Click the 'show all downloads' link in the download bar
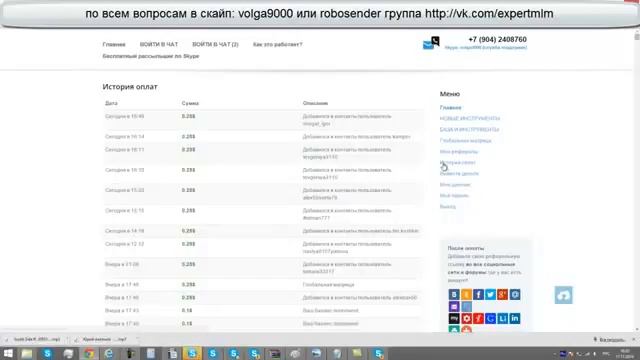Image resolution: width=640 pixels, height=360 pixels. 609,340
